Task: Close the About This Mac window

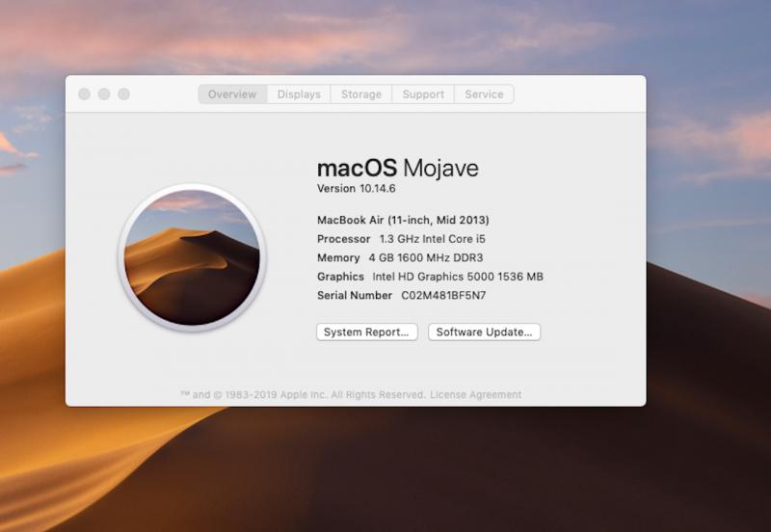Action: point(85,93)
